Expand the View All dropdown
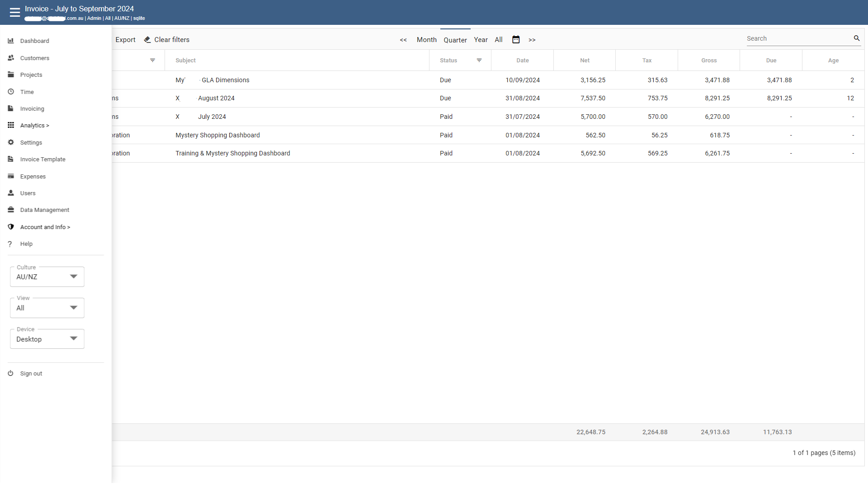This screenshot has height=488, width=868. pyautogui.click(x=47, y=308)
